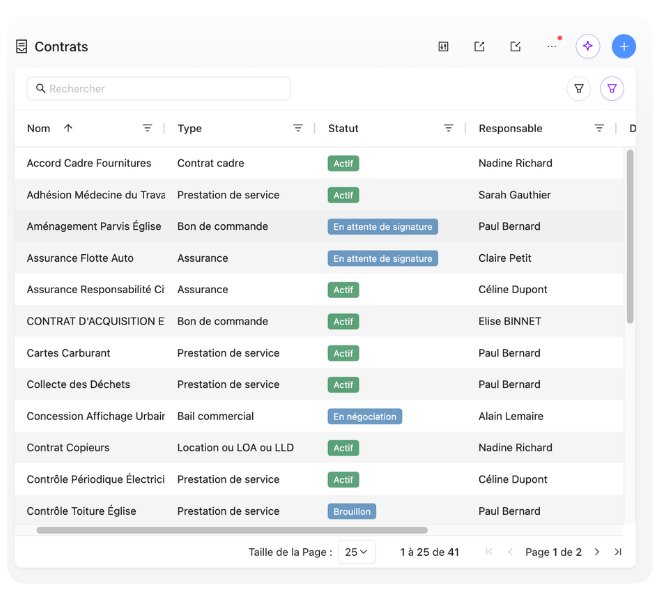Click Actif badge in Accord Cadre row
Viewport: 660px width, 600px height.
[x=343, y=163]
